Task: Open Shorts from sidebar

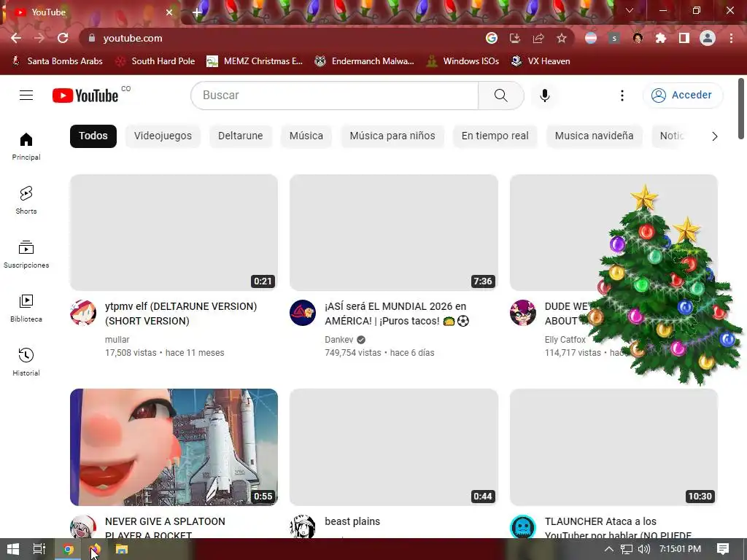Action: point(26,200)
